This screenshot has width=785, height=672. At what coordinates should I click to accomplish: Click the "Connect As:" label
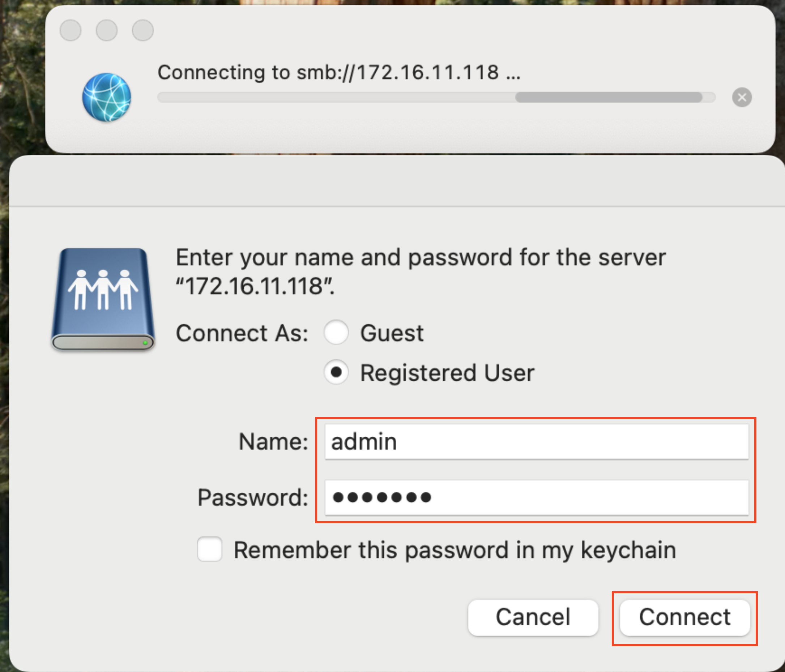coord(242,333)
